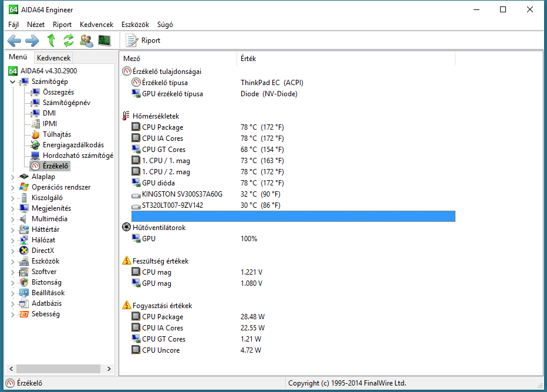Click the Alaplap motherboard icon
This screenshot has height=392, width=547.
24,177
